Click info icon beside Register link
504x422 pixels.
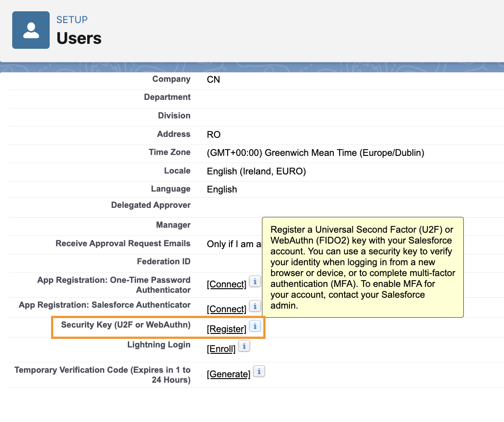tap(255, 326)
